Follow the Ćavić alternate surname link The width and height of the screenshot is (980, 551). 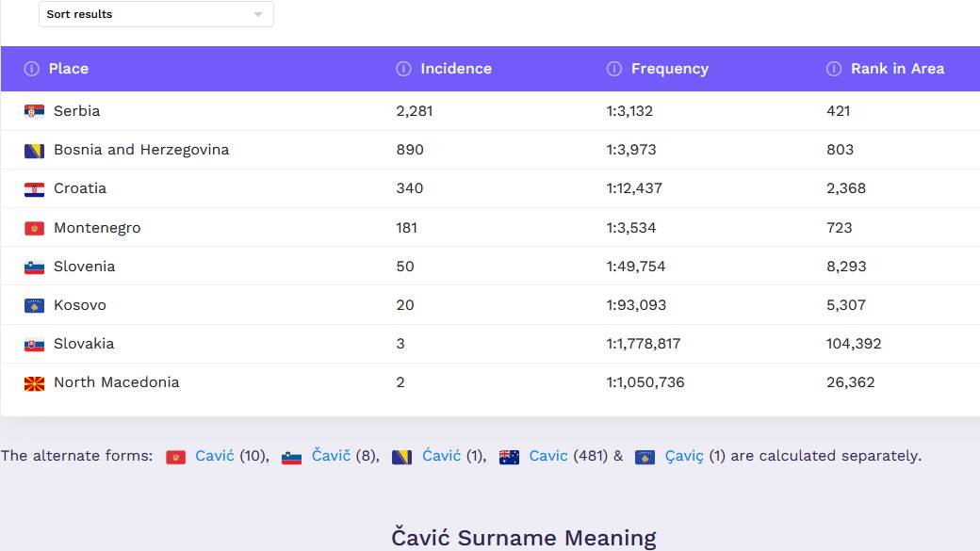[441, 456]
